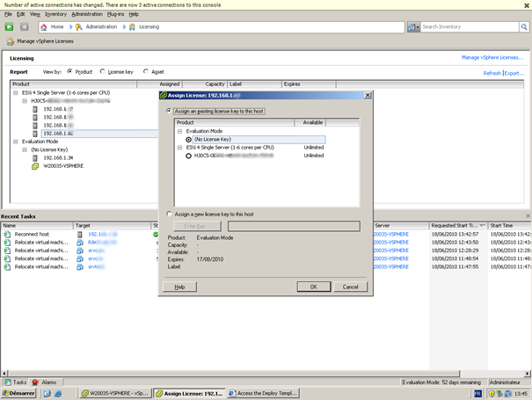Click the search magnifier icon

524,26
